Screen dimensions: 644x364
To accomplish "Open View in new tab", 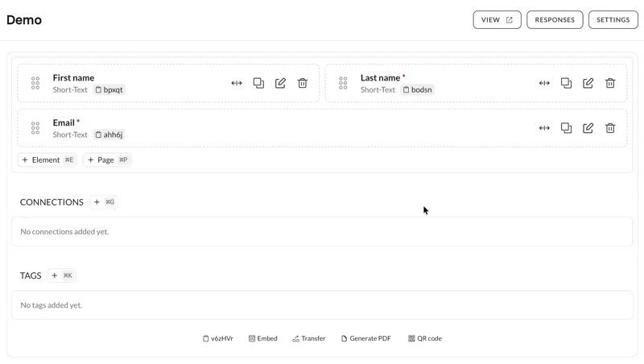I will pyautogui.click(x=497, y=20).
